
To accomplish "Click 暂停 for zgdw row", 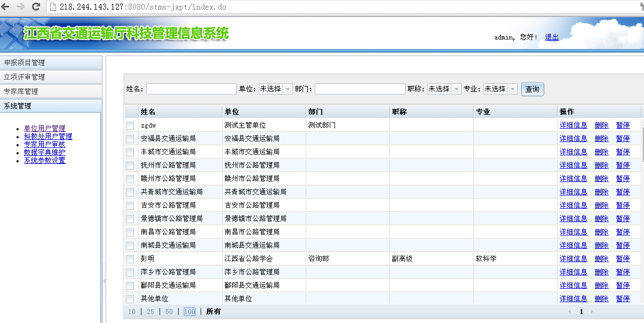I will coord(623,125).
